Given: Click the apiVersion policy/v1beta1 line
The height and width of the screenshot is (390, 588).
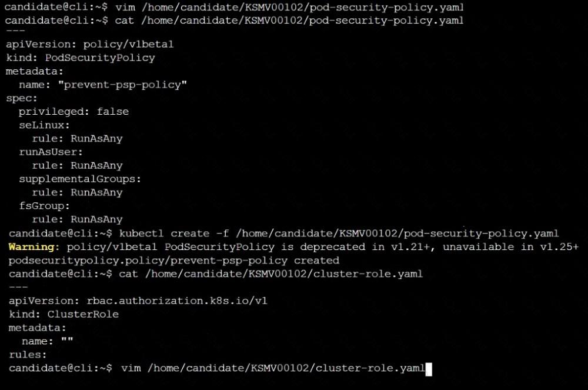Looking at the screenshot, I should [x=90, y=44].
